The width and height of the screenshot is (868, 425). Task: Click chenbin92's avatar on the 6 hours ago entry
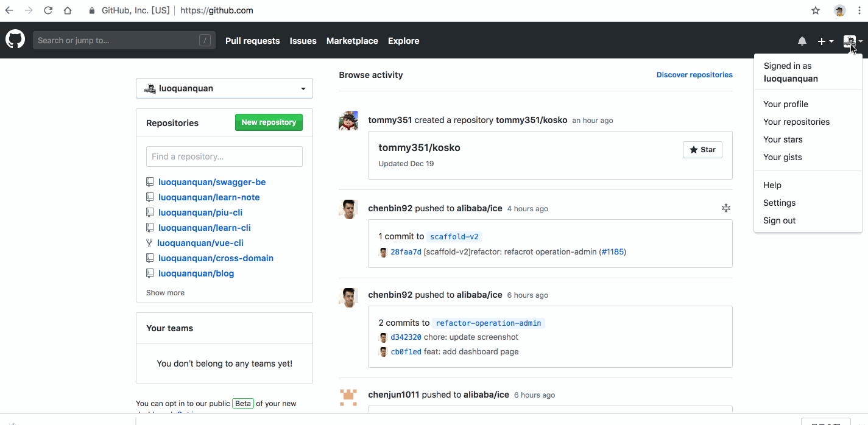(x=348, y=297)
